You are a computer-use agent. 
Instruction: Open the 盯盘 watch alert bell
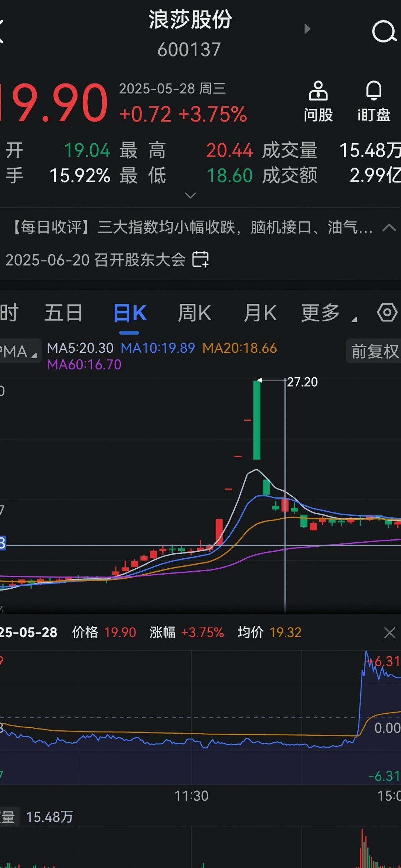coord(374,102)
